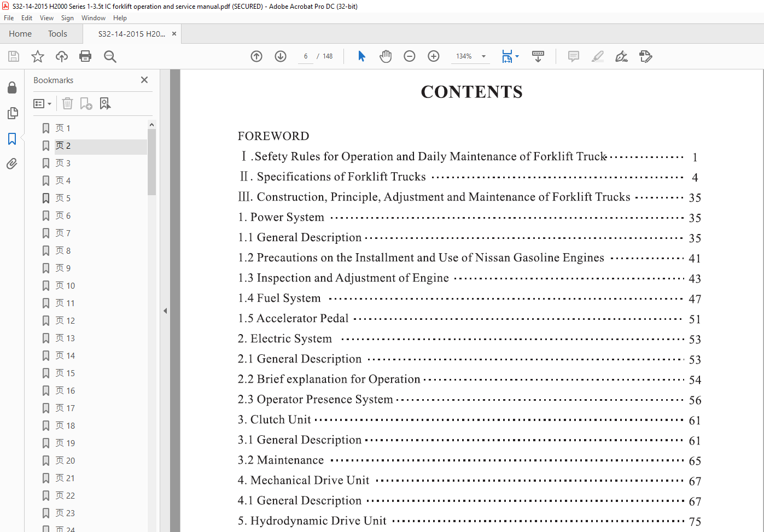Delete the selected bookmark with the trash icon

[x=67, y=103]
